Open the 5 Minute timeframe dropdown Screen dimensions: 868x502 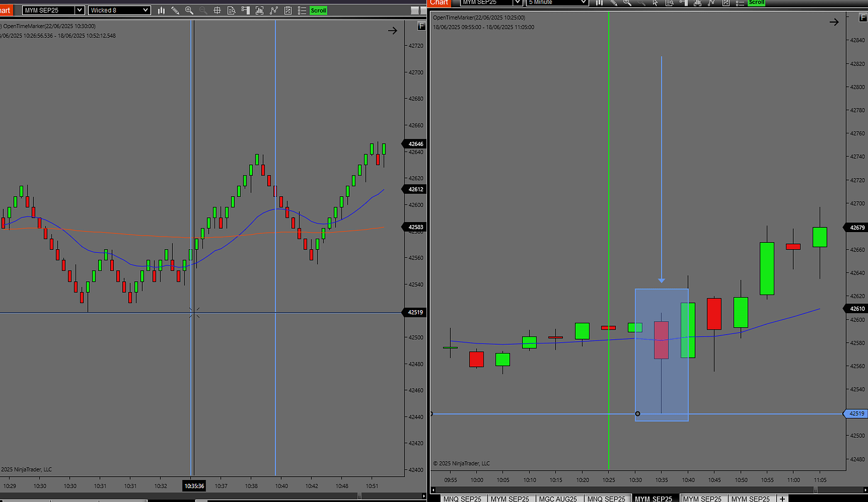pyautogui.click(x=556, y=3)
